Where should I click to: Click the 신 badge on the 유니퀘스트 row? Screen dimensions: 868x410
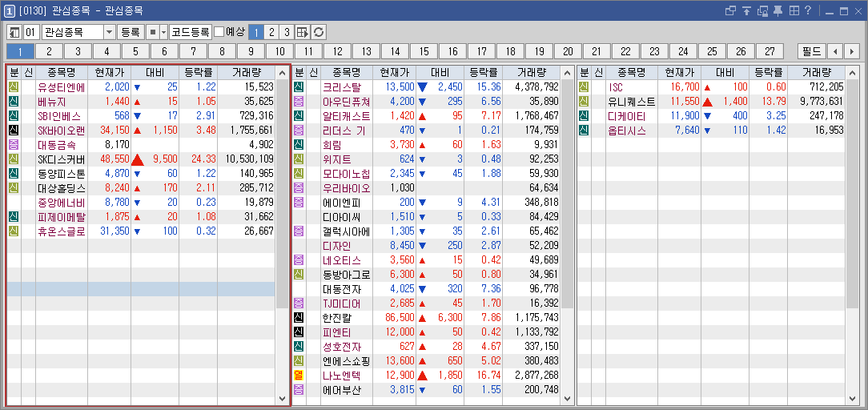[584, 102]
